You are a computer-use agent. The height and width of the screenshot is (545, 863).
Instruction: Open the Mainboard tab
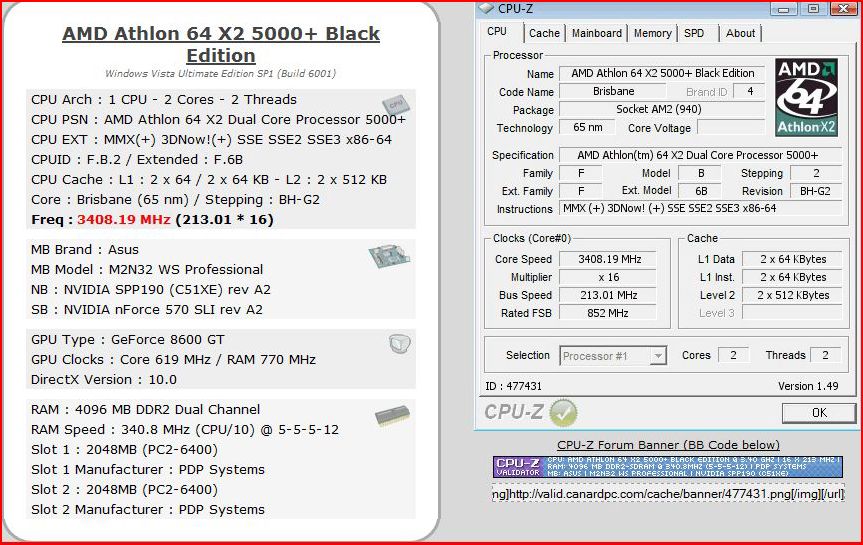click(x=597, y=33)
